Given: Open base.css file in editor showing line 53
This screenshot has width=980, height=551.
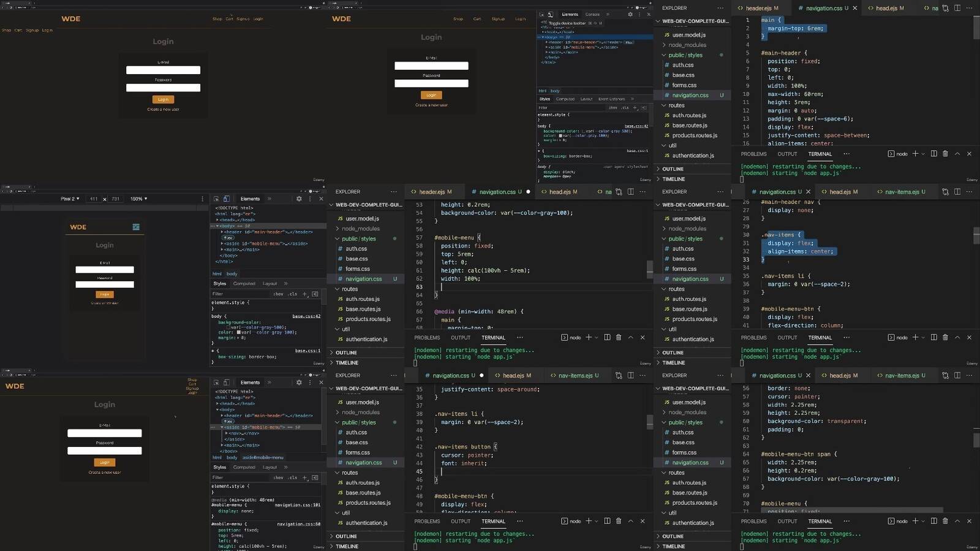Looking at the screenshot, I should (356, 259).
